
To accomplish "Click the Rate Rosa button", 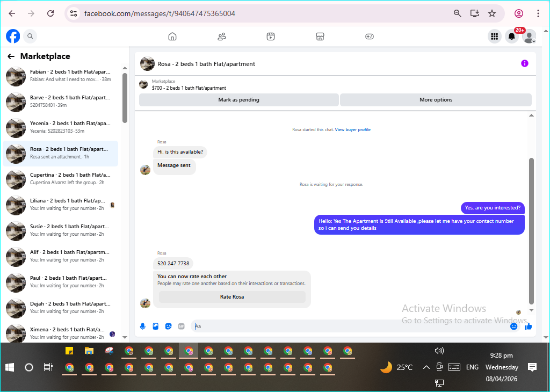I will [232, 296].
